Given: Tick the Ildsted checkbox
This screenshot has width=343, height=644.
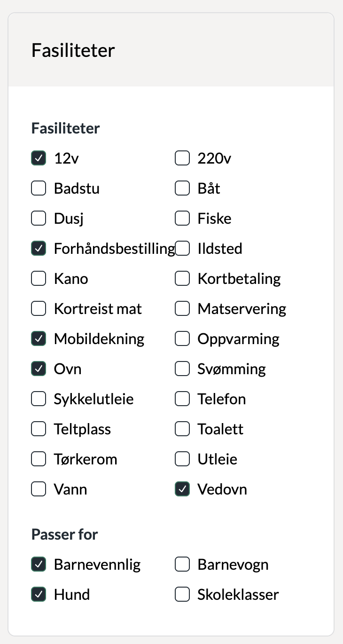Looking at the screenshot, I should click(182, 249).
